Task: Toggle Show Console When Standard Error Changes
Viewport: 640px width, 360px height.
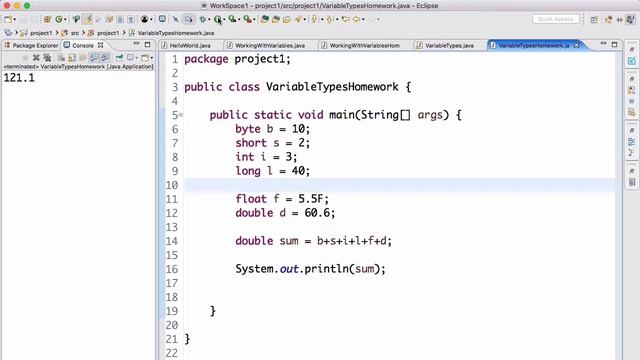Action: click(x=105, y=58)
